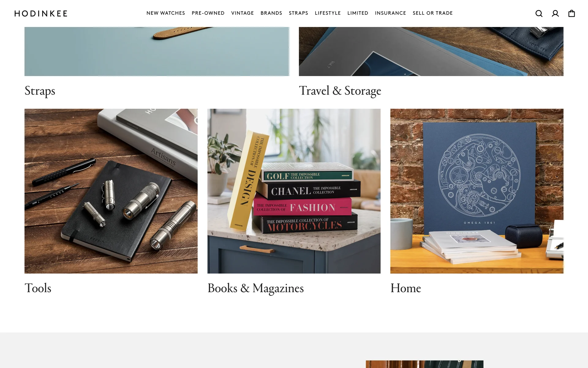Screen dimensions: 588x368
Task: Open the Books & Magazines stacked books image
Action: (x=294, y=191)
